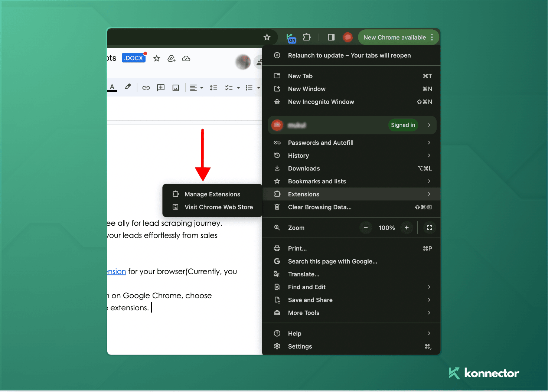Increase zoom with the plus button
548x392 pixels.
[407, 228]
